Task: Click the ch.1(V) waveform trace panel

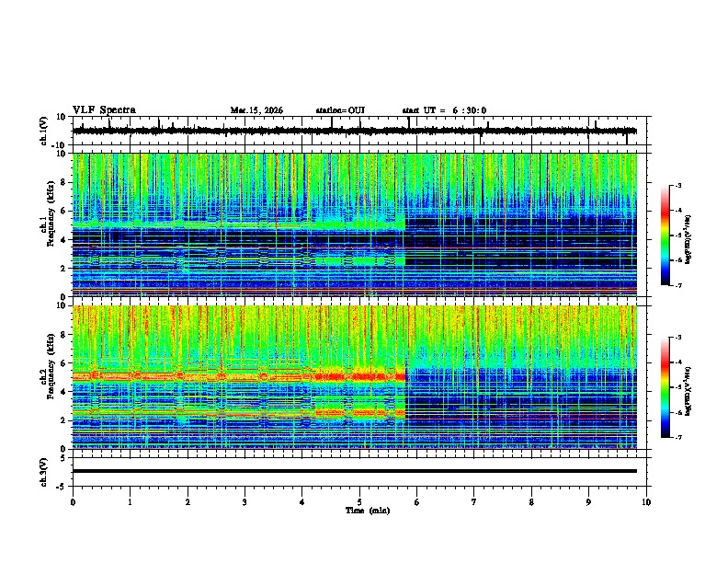Action: coord(361,131)
